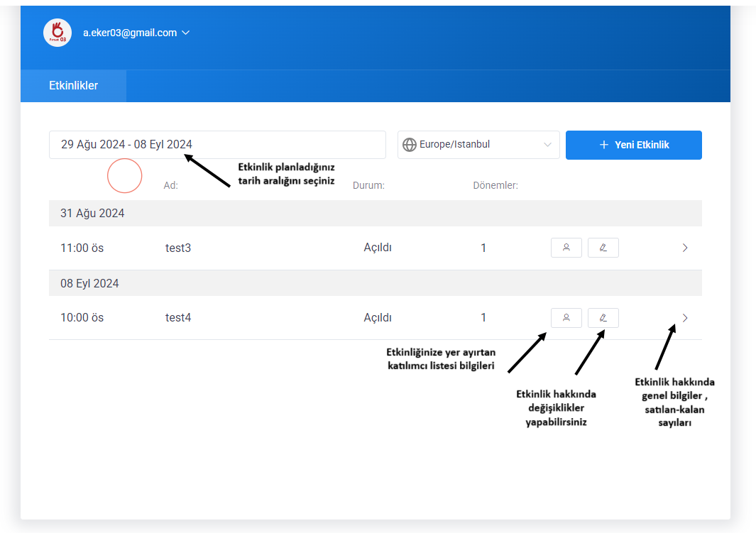Viewport: 756px width, 533px height.
Task: Open the Europe/Istanbul timezone dropdown arrow
Action: tap(547, 145)
